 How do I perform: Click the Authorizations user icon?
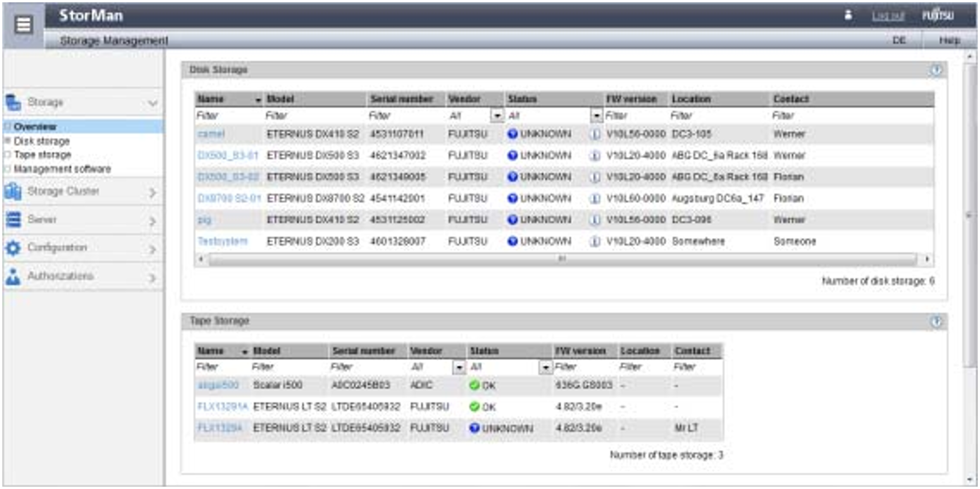(x=13, y=276)
